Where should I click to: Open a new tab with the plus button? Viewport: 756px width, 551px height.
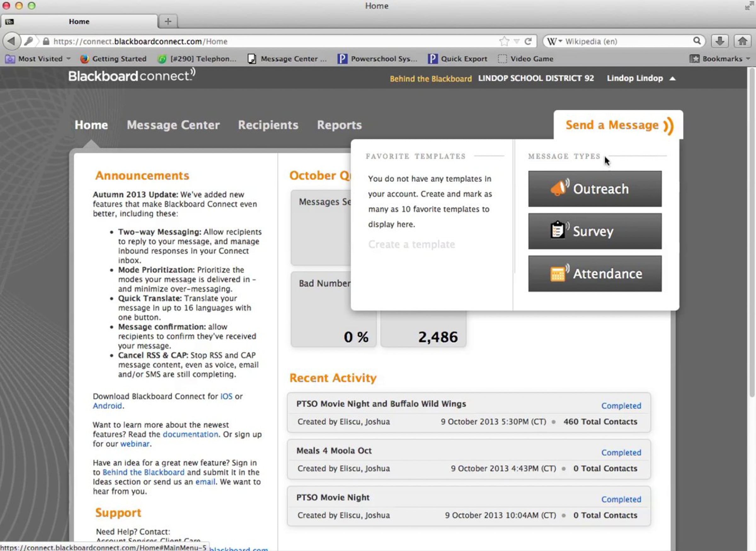168,21
